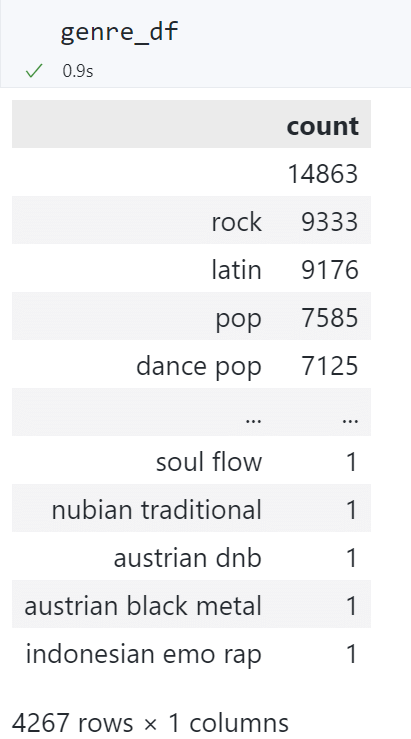
Task: Click the 7585 count cell
Action: coord(329,318)
